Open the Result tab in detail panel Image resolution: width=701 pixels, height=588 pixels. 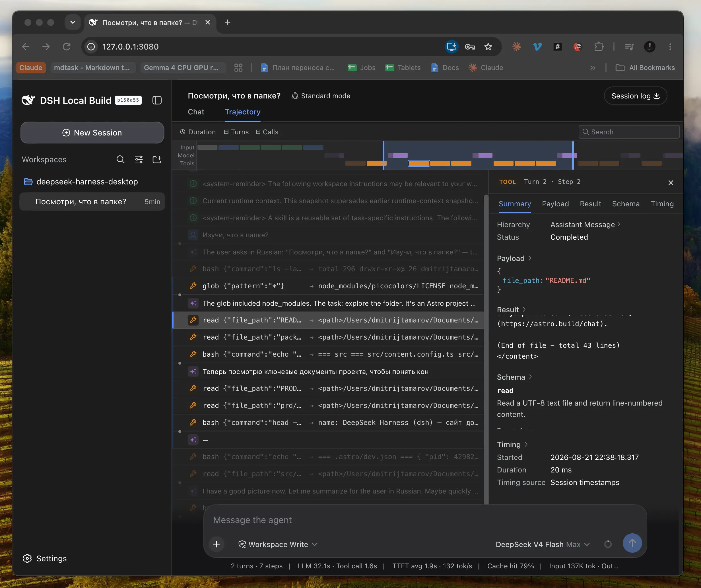(590, 204)
